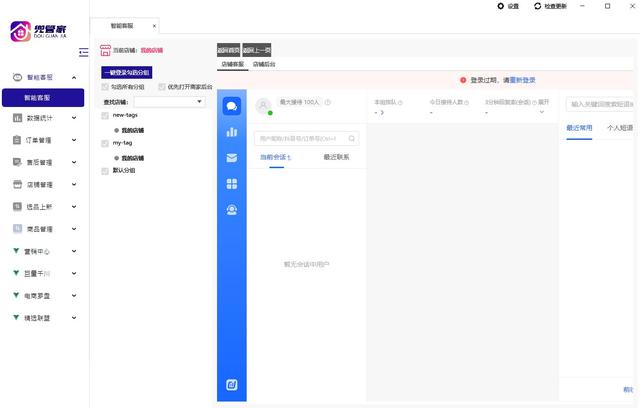This screenshot has height=408, width=640.
Task: Open the chat messages icon in blue sidebar
Action: pyautogui.click(x=232, y=106)
